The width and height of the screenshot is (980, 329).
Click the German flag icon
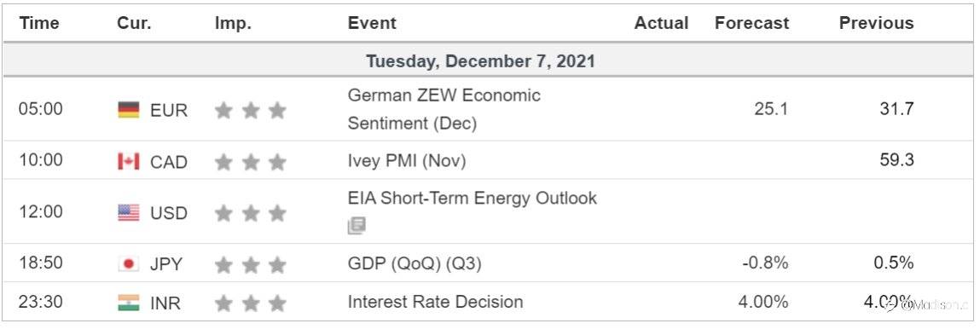point(129,110)
